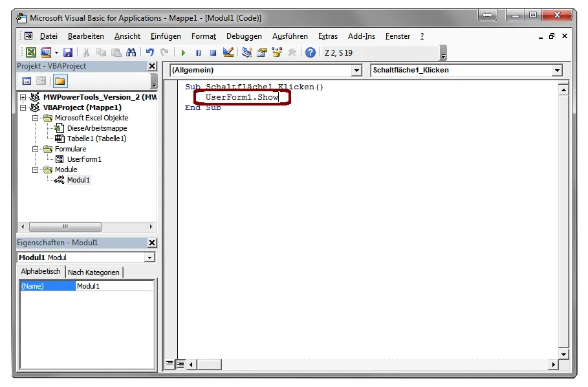
Task: Switch to Procedure View button at bottom-left
Action: [170, 364]
